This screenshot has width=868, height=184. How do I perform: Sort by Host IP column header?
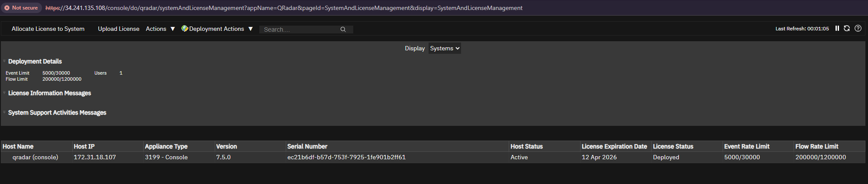108,146
